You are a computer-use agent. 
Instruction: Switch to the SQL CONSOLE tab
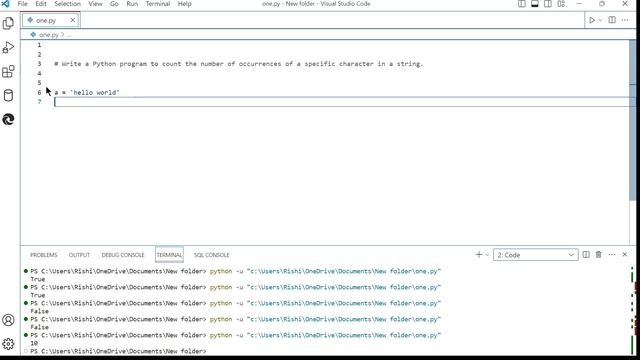(x=211, y=255)
